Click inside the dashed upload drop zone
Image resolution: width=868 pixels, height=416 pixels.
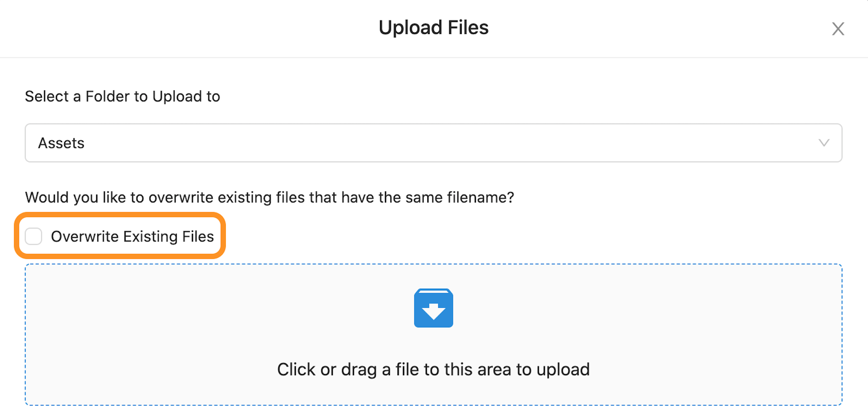tap(210, 335)
